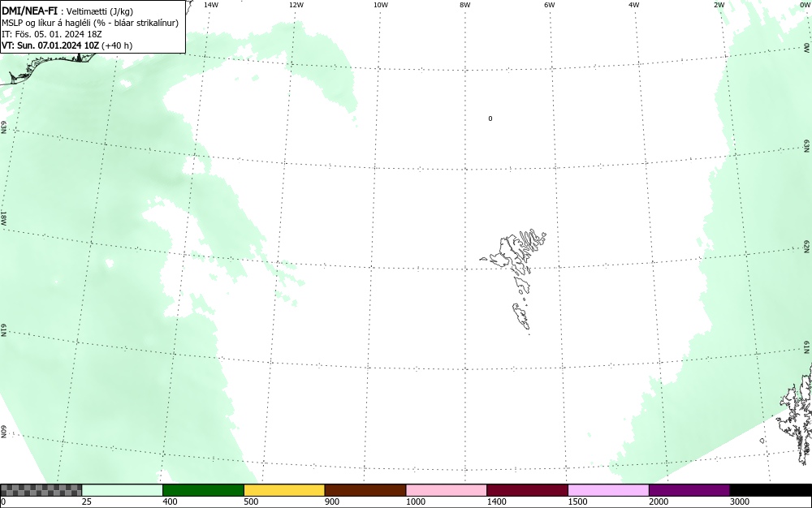The width and height of the screenshot is (812, 508).
Task: Click the "18W" label on the map edge
Action: pos(3,217)
